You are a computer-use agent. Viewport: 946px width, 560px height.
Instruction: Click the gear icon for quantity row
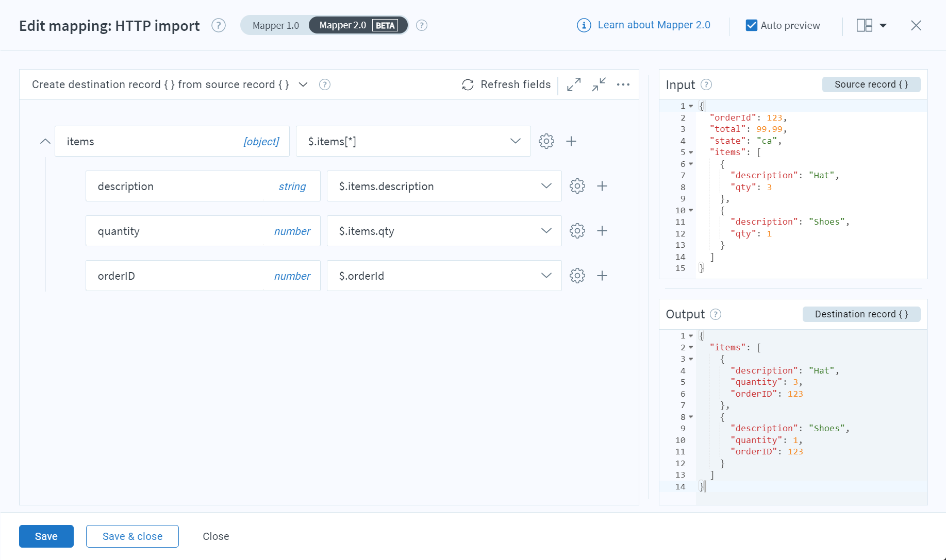point(577,231)
